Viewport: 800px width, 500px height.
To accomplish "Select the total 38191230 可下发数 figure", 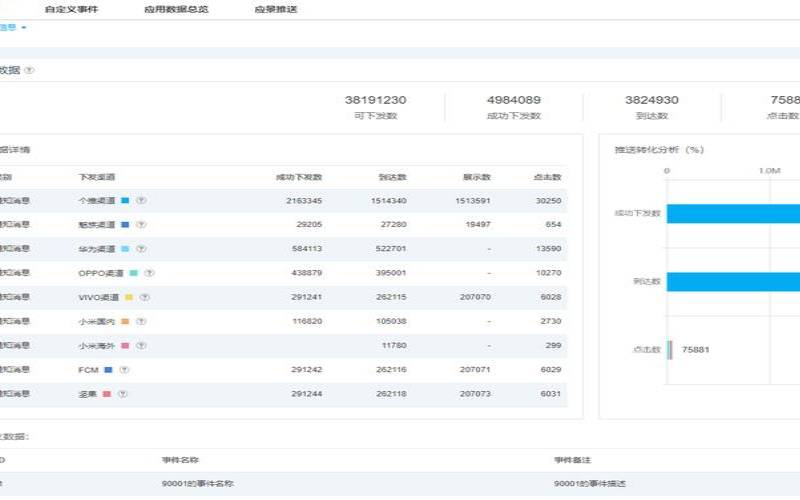I will coord(376,100).
